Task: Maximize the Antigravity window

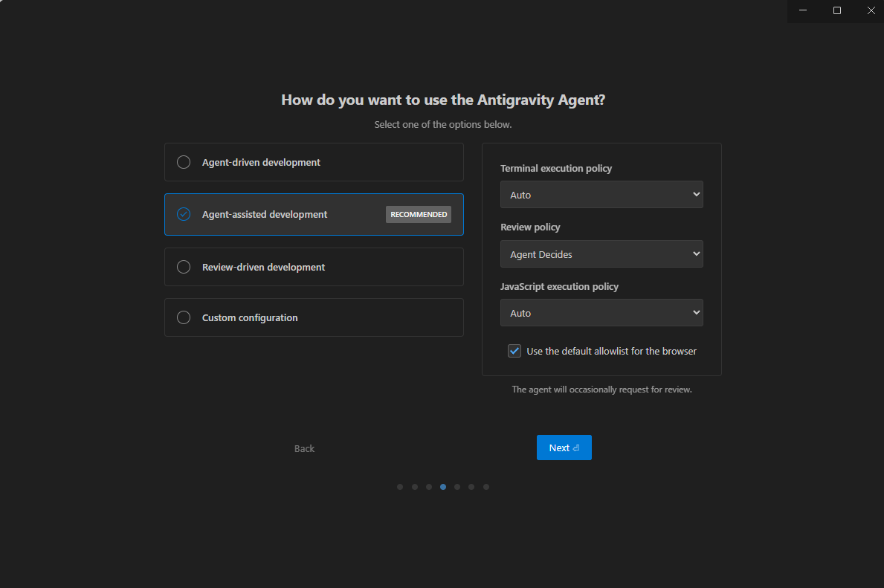Action: tap(837, 10)
